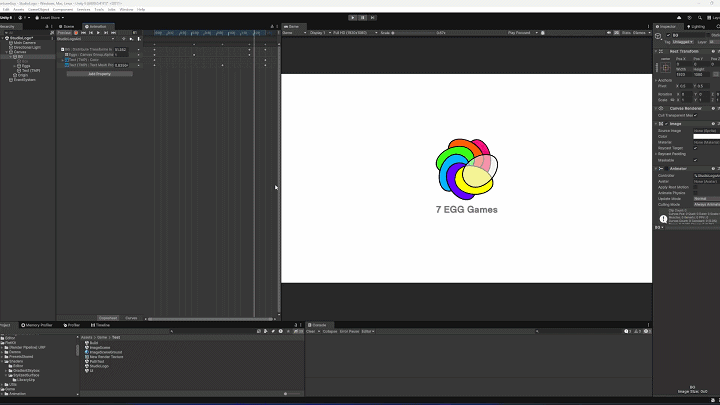The width and height of the screenshot is (720, 405).
Task: Toggle animation recording with the red record button
Action: click(x=76, y=33)
